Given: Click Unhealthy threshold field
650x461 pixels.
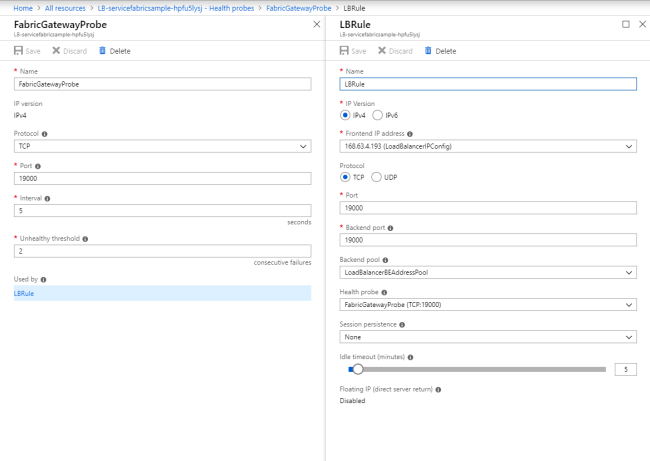Looking at the screenshot, I should (162, 251).
